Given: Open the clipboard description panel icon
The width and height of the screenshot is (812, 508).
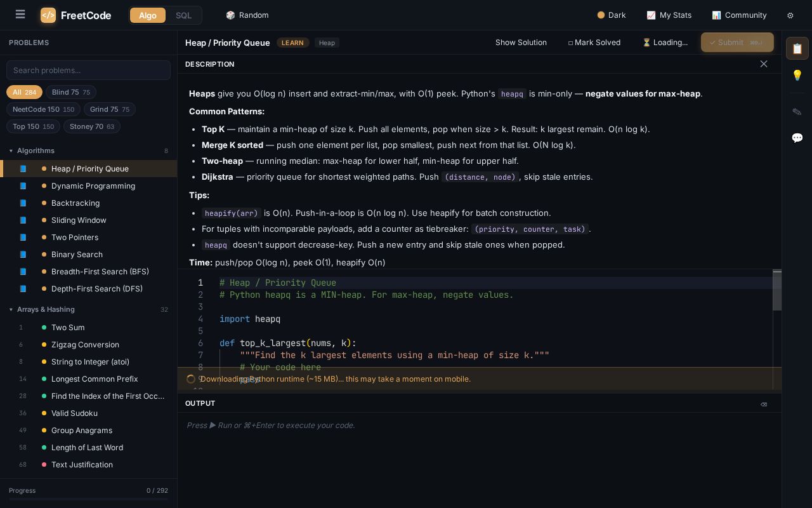Looking at the screenshot, I should pos(797,48).
